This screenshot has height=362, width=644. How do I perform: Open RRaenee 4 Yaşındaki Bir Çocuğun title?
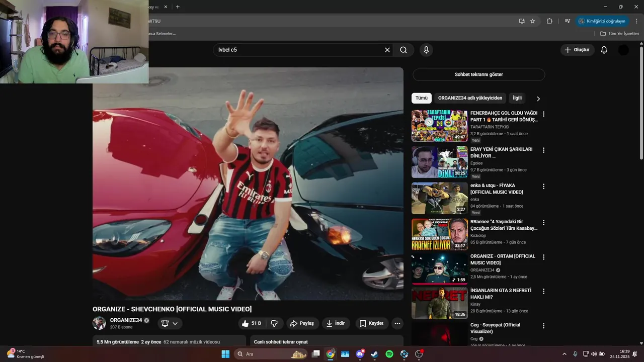[504, 225]
